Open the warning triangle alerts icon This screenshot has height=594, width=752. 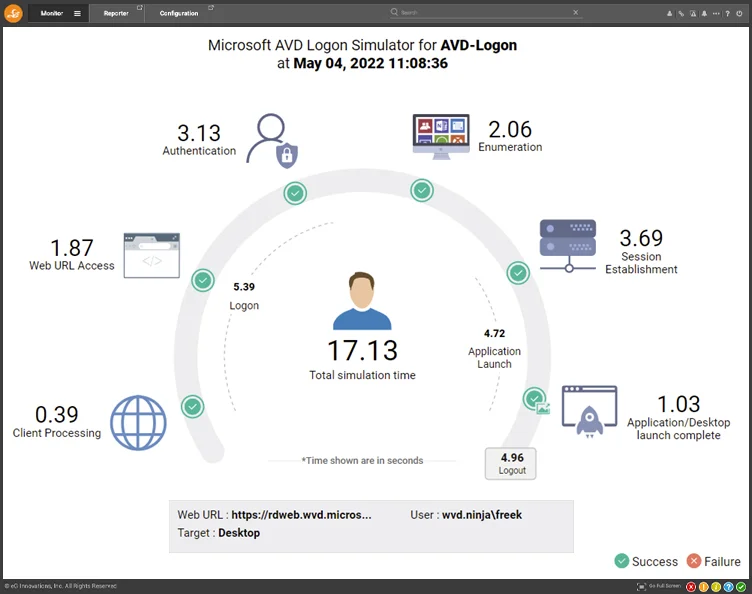[693, 14]
